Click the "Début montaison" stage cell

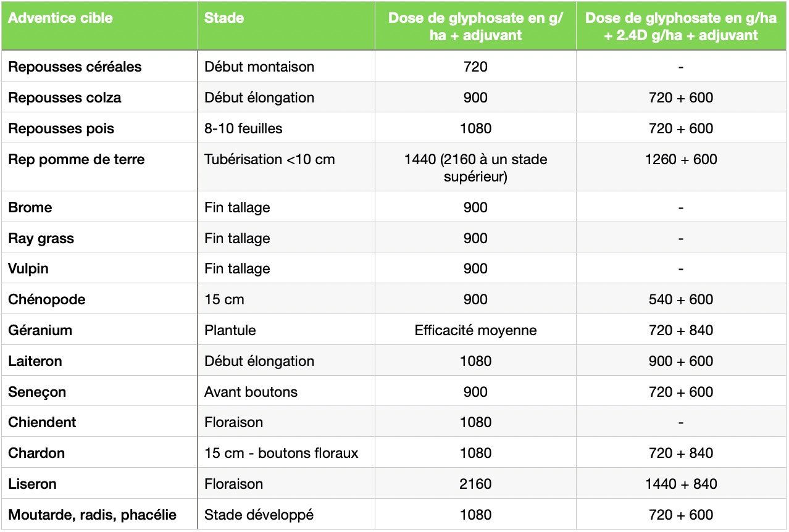[x=259, y=67]
